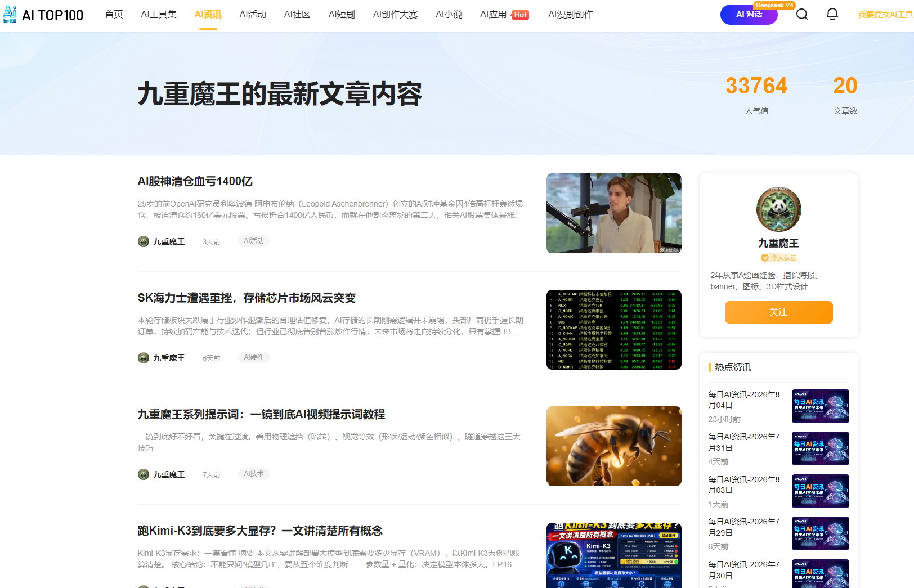Click the profile bio mentioning 2年从事AI绘画经验
Image resolution: width=914 pixels, height=588 pixels.
coord(765,281)
